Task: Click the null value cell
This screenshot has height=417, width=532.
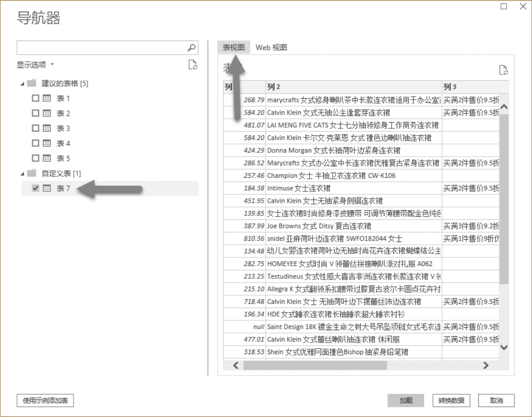Action: [x=244, y=327]
